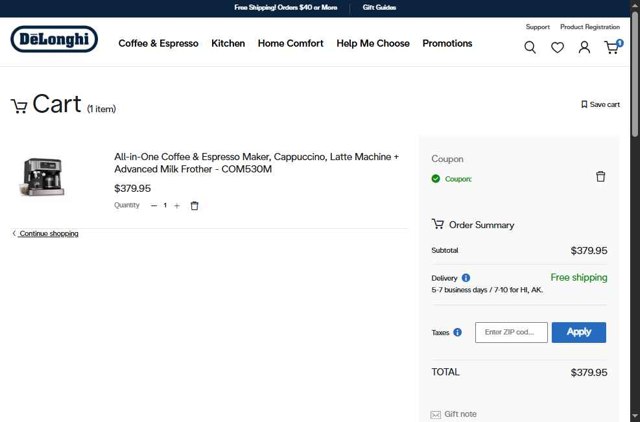Screen dimensions: 640x422
Task: Delete the COM530M item from cart
Action: coord(194,206)
